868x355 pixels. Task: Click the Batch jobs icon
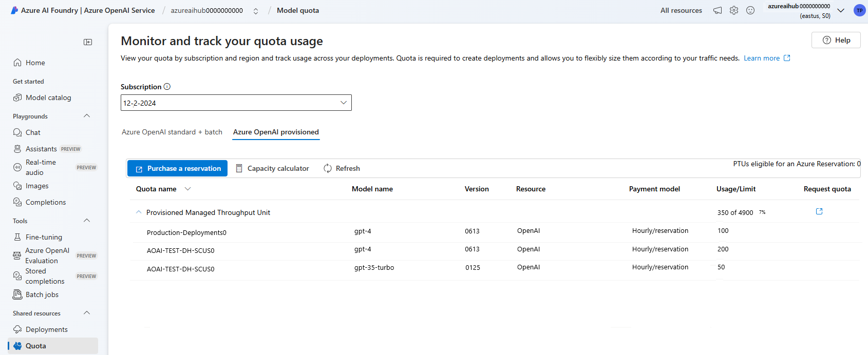[x=17, y=294]
